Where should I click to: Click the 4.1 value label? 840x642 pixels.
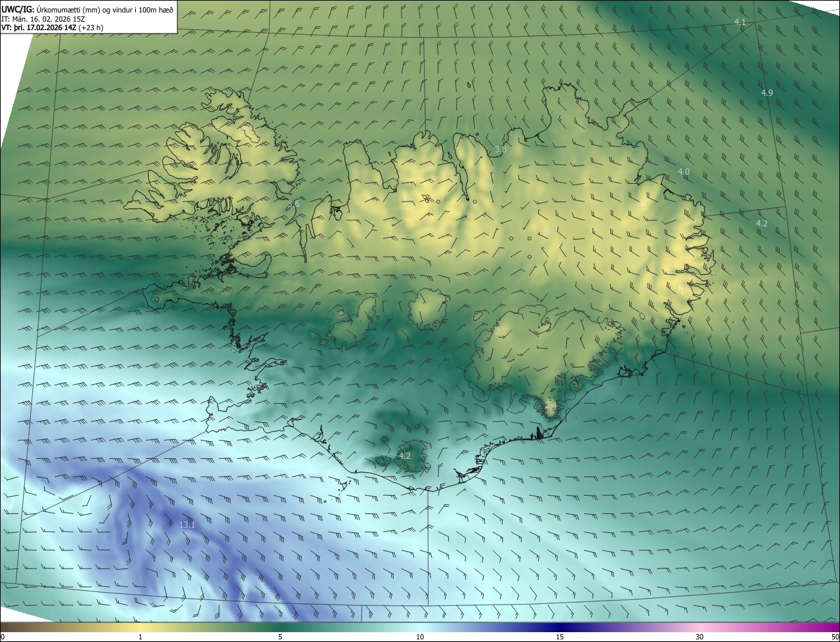pyautogui.click(x=740, y=22)
